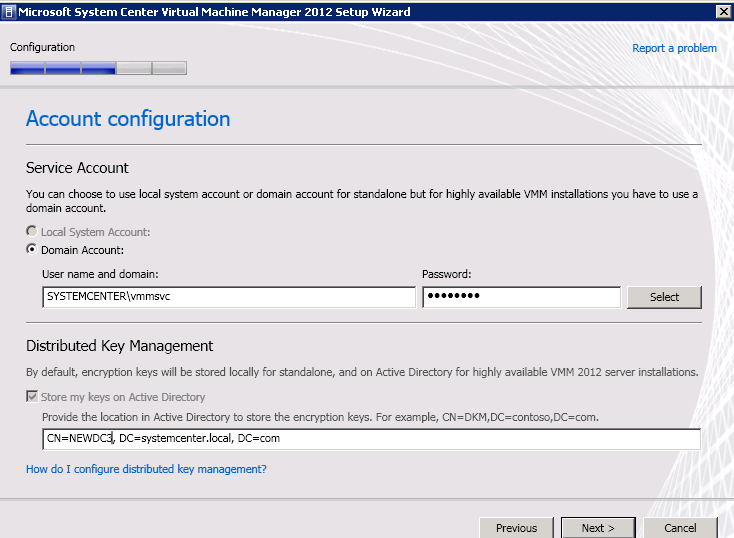734x538 pixels.
Task: Click the 'Password:' label
Action: point(447,274)
